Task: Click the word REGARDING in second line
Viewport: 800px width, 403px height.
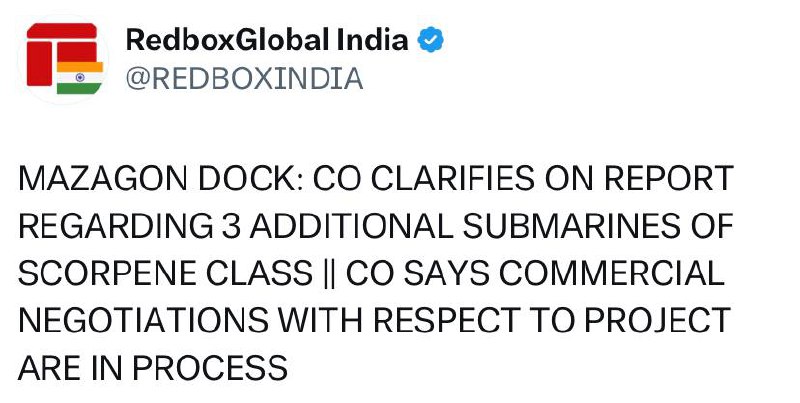Action: [116, 226]
